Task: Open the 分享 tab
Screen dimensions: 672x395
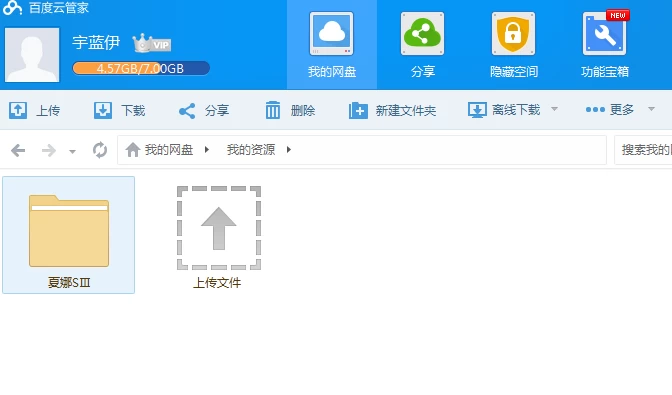Action: coord(423,45)
